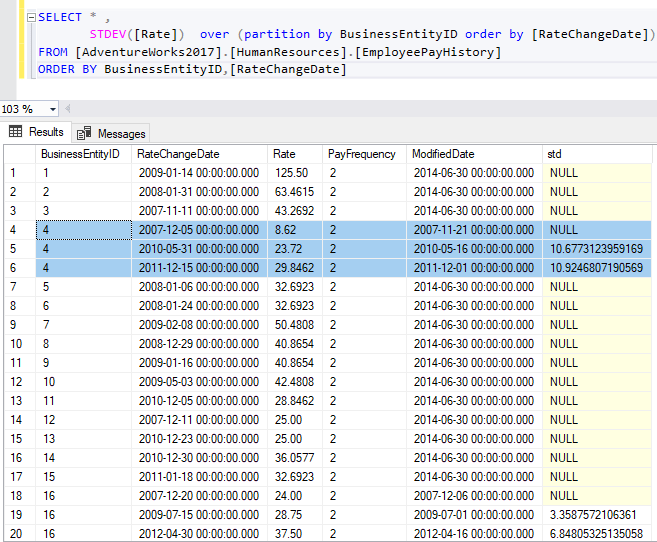657x542 pixels.
Task: Select row number 1 header
Action: (20, 173)
